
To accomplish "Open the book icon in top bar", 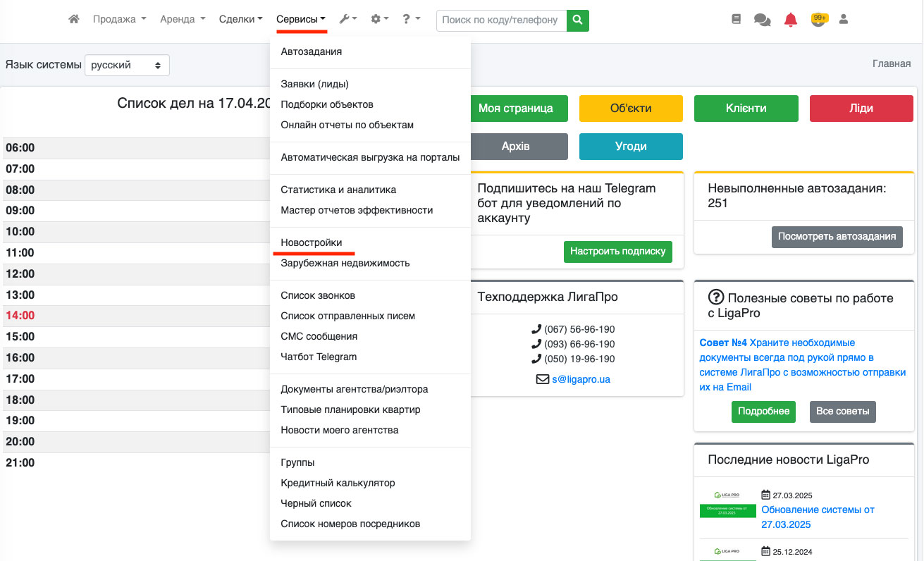I will click(x=737, y=20).
